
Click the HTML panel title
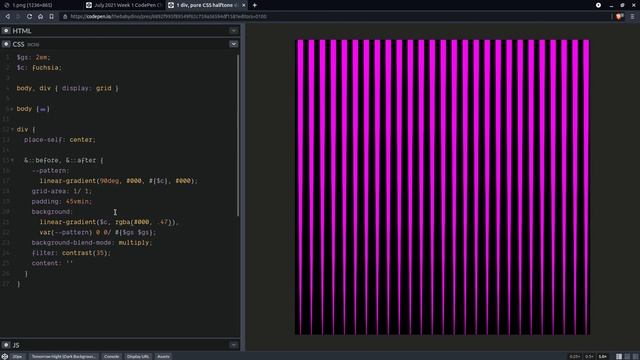(22, 31)
